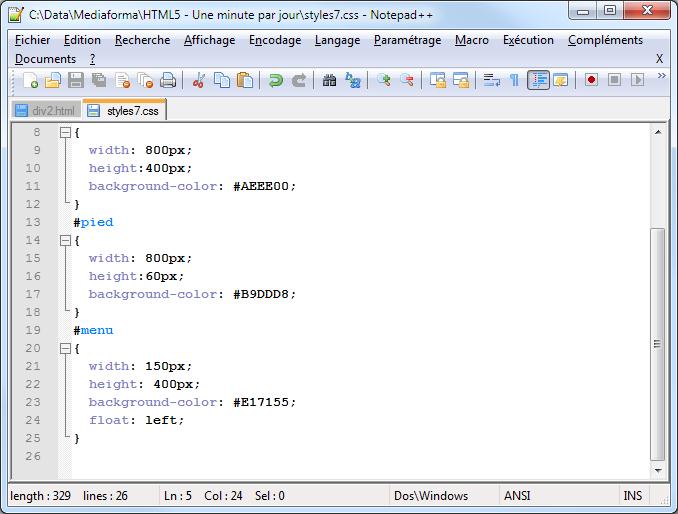Click the Print icon in toolbar
This screenshot has width=678, height=514.
pyautogui.click(x=168, y=80)
